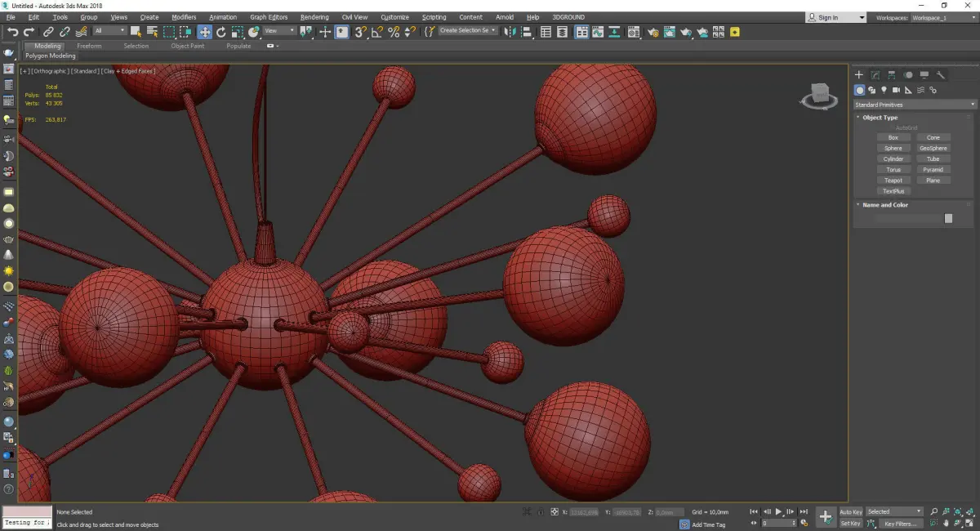Open the Render Setup teapot icon
The width and height of the screenshot is (980, 531).
(653, 32)
